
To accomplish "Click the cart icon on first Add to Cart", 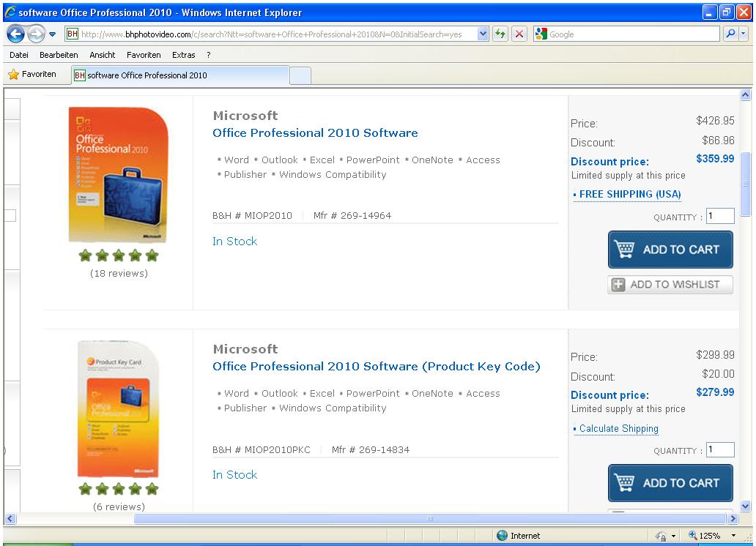I will (x=624, y=249).
